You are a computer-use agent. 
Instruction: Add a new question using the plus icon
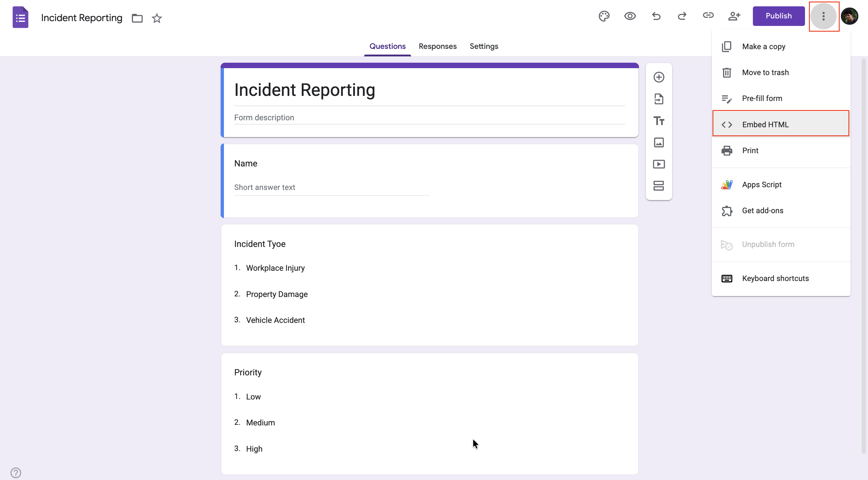pyautogui.click(x=659, y=77)
